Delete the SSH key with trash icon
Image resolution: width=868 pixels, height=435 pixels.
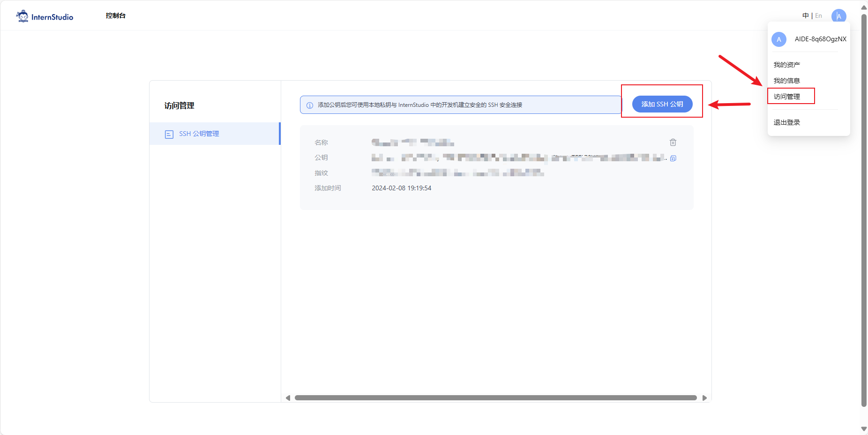pyautogui.click(x=673, y=142)
